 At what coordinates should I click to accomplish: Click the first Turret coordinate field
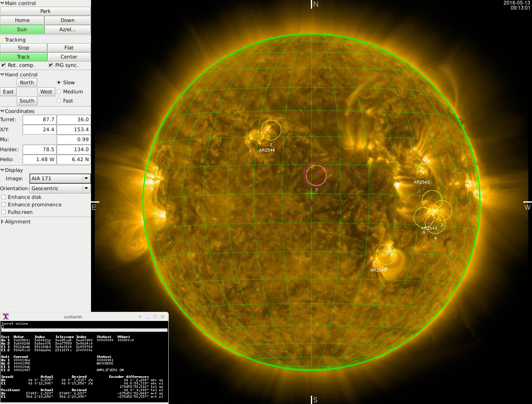tap(39, 120)
